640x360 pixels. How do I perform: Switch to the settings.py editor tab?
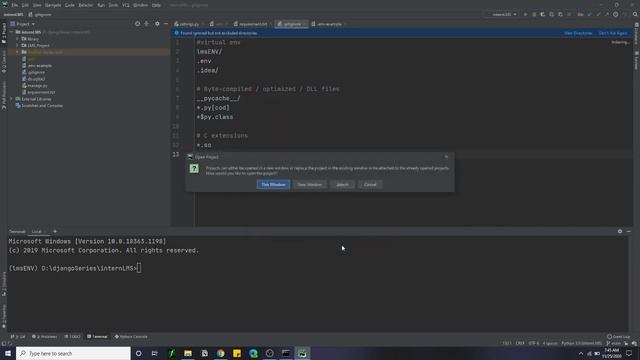tap(187, 24)
